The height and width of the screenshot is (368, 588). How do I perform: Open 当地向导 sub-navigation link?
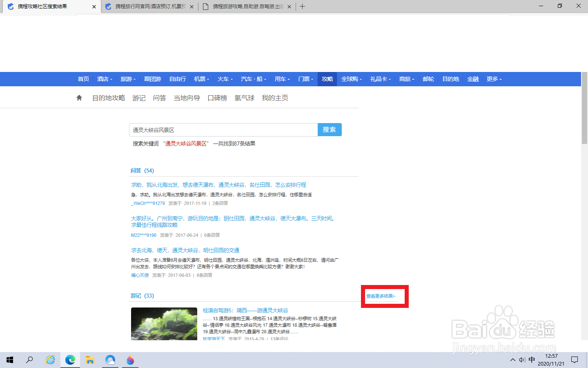point(187,98)
